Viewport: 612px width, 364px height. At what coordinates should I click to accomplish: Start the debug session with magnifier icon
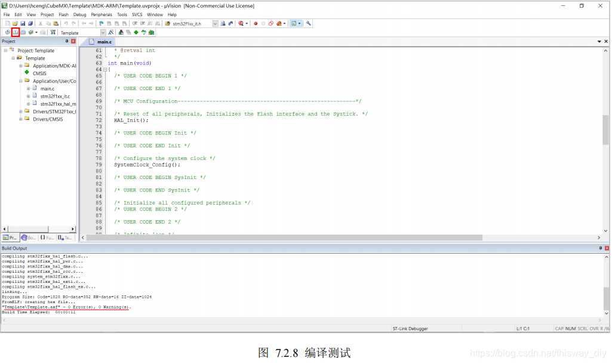click(241, 23)
